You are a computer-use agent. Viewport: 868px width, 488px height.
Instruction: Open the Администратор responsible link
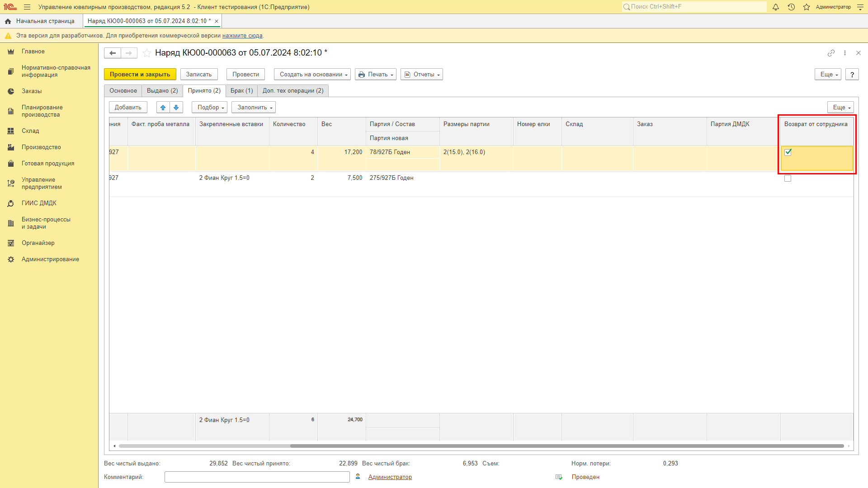390,477
